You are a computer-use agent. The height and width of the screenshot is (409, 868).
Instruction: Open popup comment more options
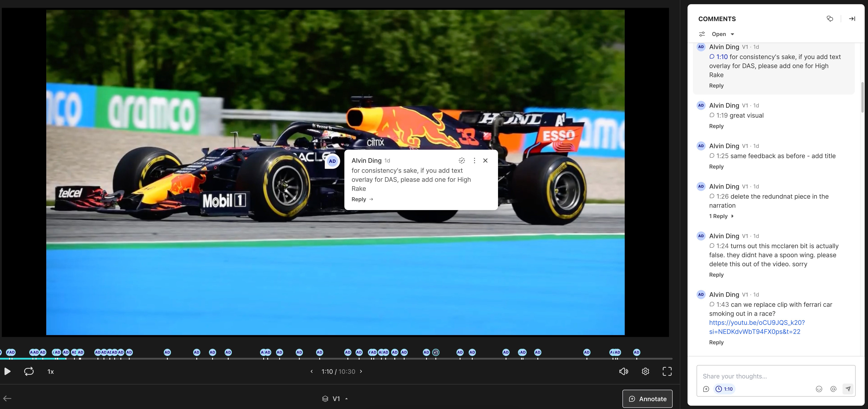click(474, 160)
